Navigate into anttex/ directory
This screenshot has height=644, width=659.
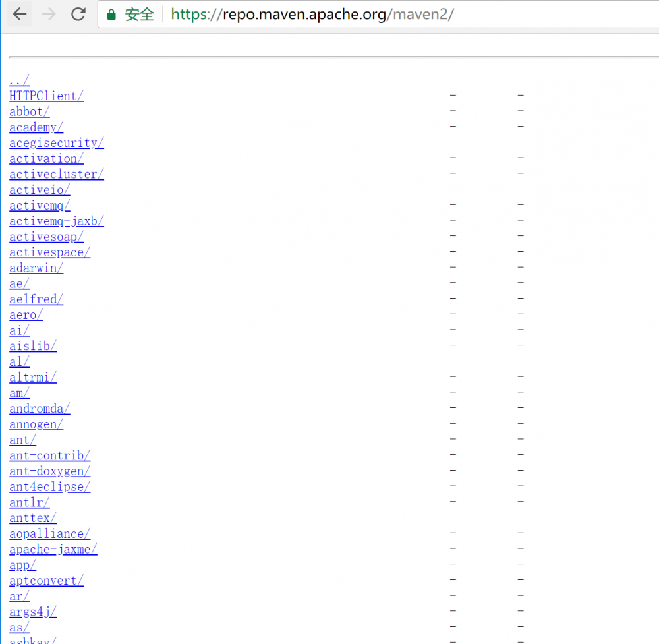[x=33, y=518]
